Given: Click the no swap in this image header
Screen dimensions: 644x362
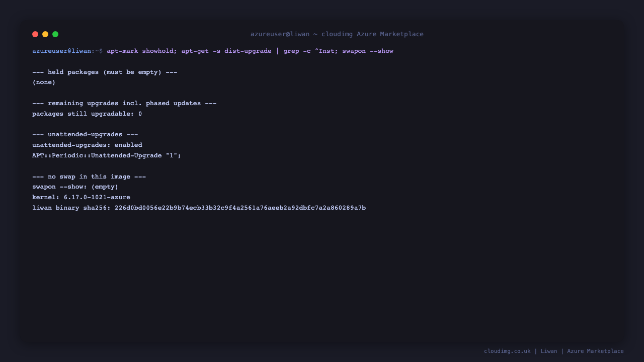Looking at the screenshot, I should (89, 177).
